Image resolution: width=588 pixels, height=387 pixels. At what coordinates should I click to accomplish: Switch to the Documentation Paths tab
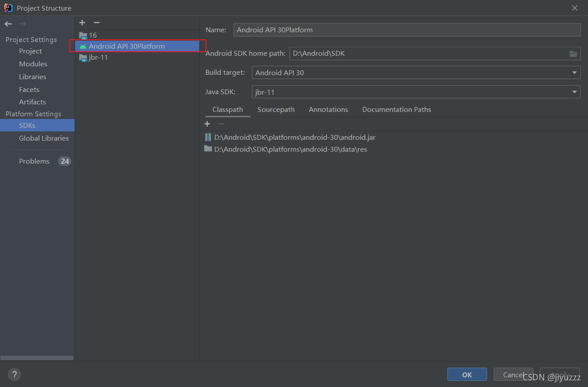[397, 110]
